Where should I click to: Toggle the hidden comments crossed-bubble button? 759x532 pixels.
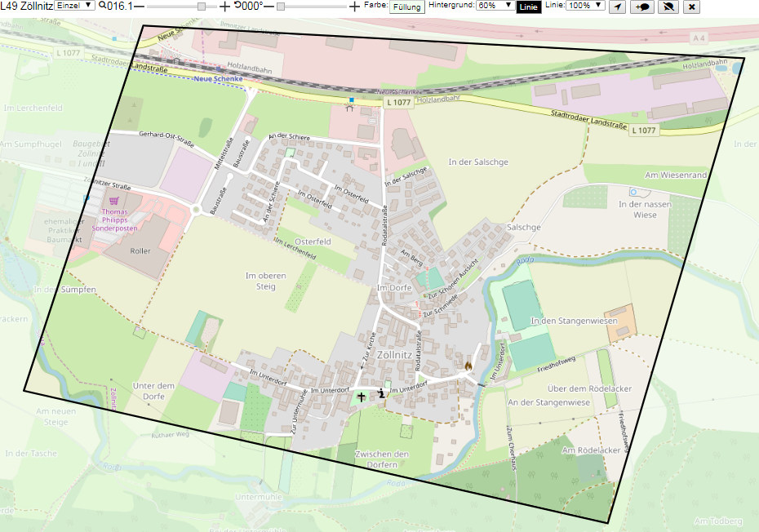(668, 7)
